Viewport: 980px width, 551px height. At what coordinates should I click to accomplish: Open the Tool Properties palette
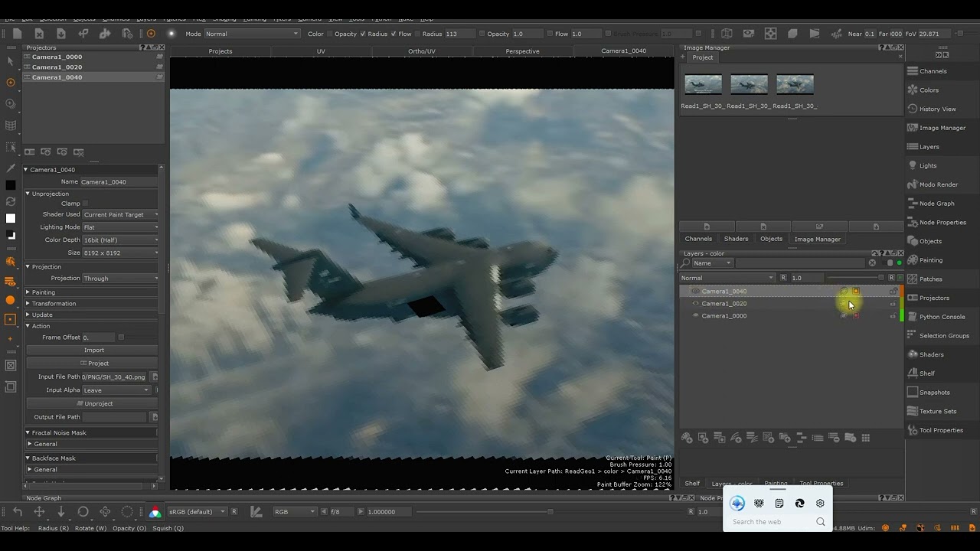pos(941,430)
